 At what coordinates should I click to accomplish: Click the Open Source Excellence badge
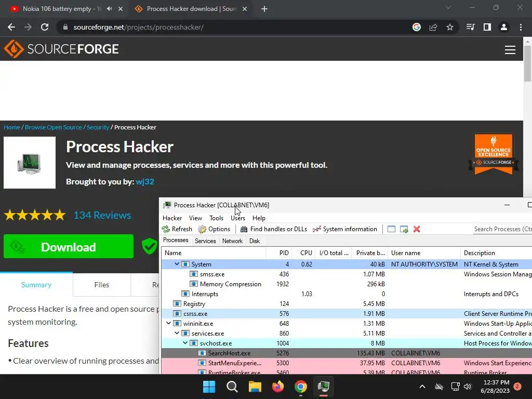coord(494,154)
